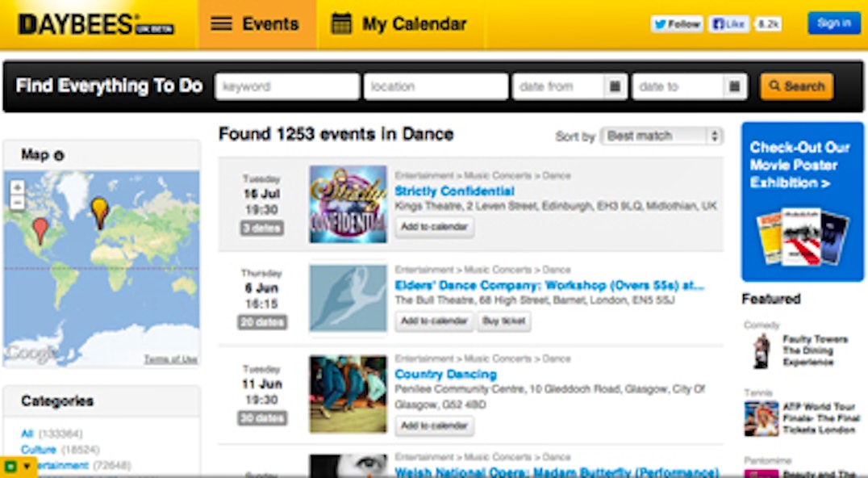Click the hamburger icon beside Events

point(221,23)
